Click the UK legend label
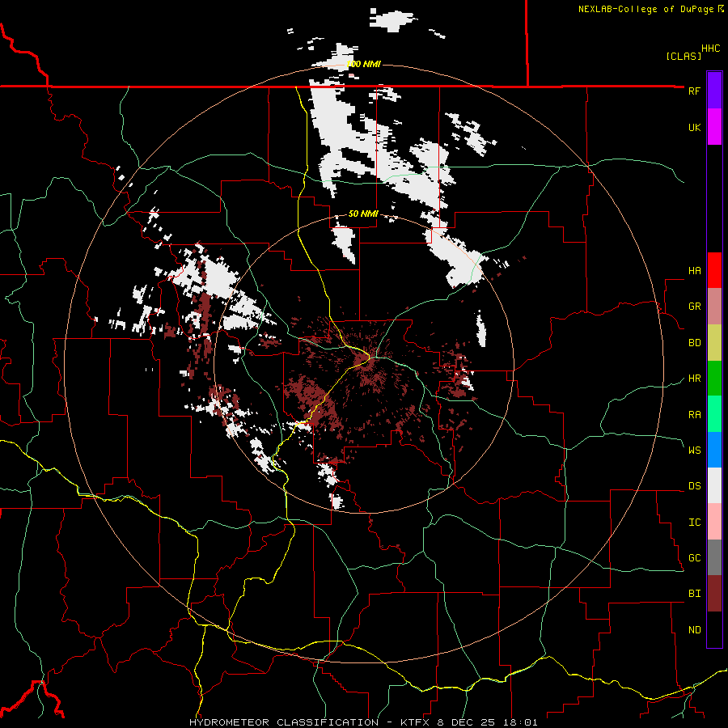Viewport: 728px width, 728px height. click(x=694, y=127)
